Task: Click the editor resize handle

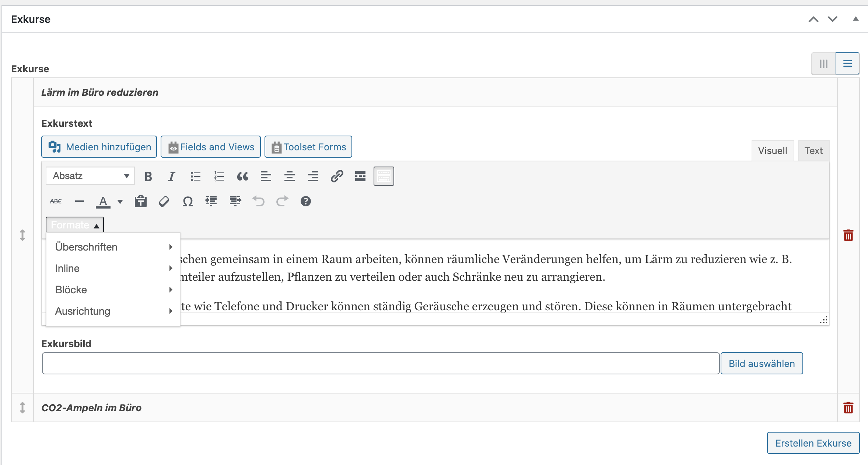Action: [824, 320]
